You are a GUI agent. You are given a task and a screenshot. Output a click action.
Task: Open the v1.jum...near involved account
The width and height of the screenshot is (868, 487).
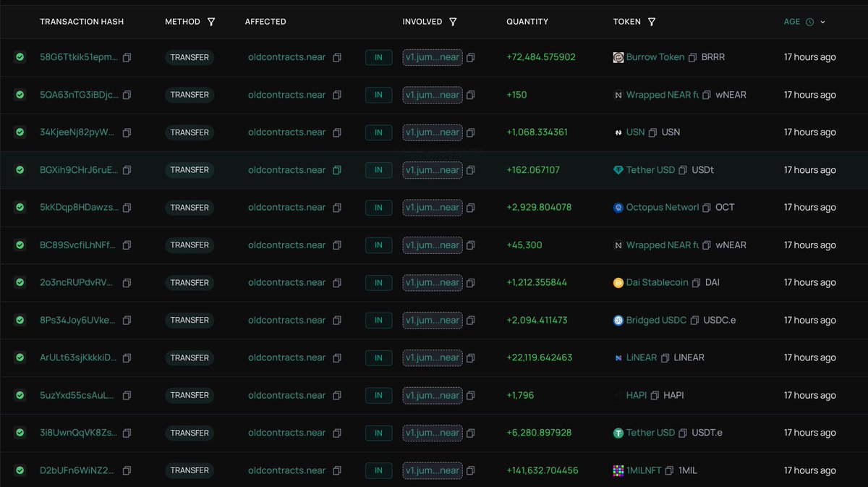tap(432, 57)
